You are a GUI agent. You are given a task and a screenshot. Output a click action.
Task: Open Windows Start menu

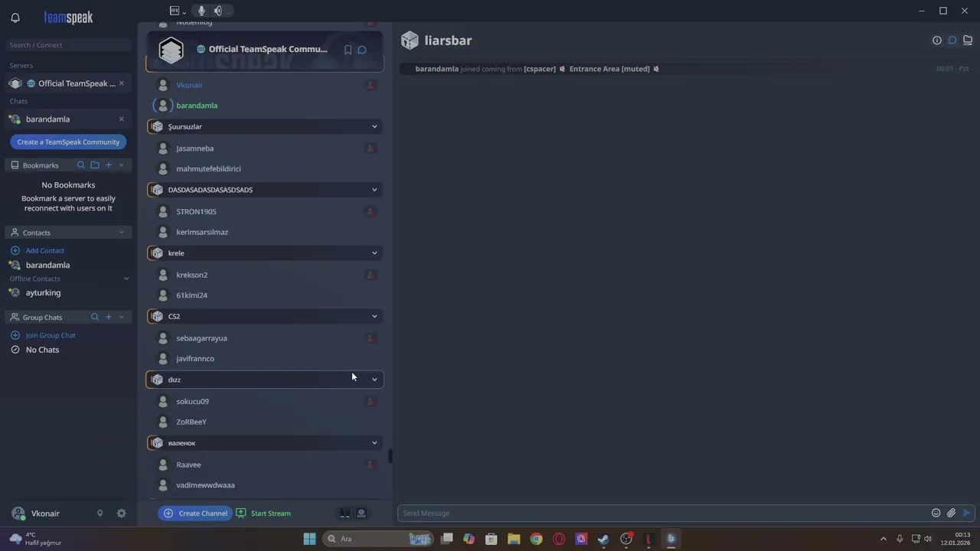point(309,539)
